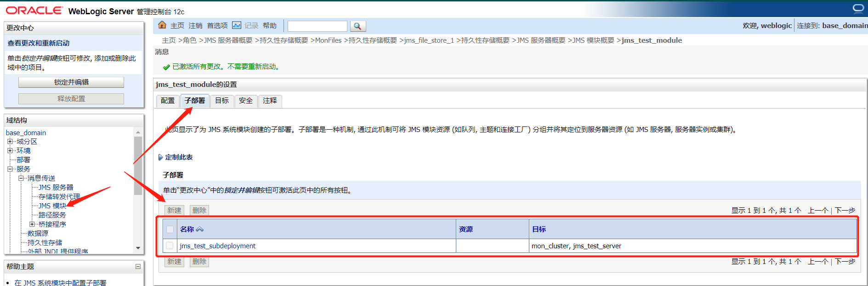The width and height of the screenshot is (868, 286).
Task: Click the top 上一个 pagination link
Action: pos(818,211)
